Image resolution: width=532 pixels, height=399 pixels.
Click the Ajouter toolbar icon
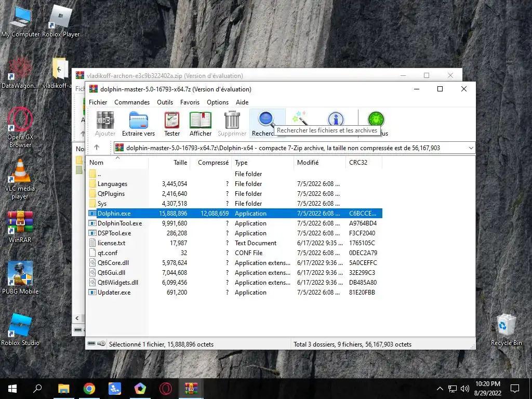click(x=105, y=121)
